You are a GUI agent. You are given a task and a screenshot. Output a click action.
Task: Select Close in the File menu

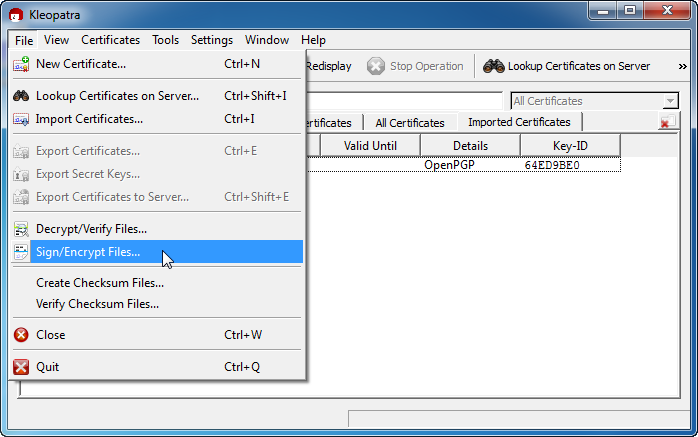click(x=157, y=335)
